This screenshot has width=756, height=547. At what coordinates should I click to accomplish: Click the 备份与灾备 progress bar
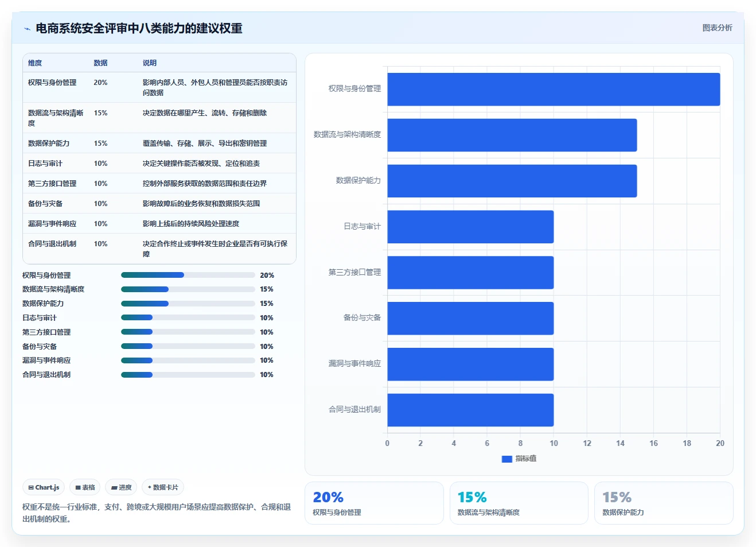188,346
